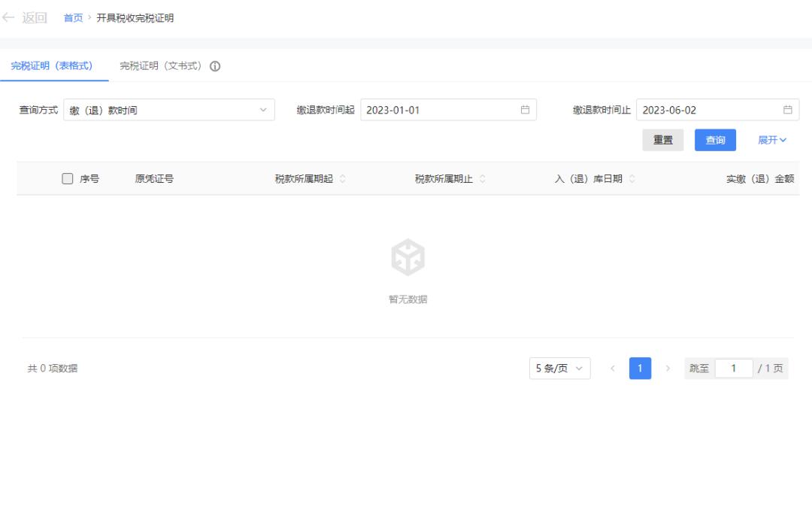Screen dimensions: 812x516
Task: Open calendar icon for 缴退款时间止
Action: pyautogui.click(x=788, y=110)
